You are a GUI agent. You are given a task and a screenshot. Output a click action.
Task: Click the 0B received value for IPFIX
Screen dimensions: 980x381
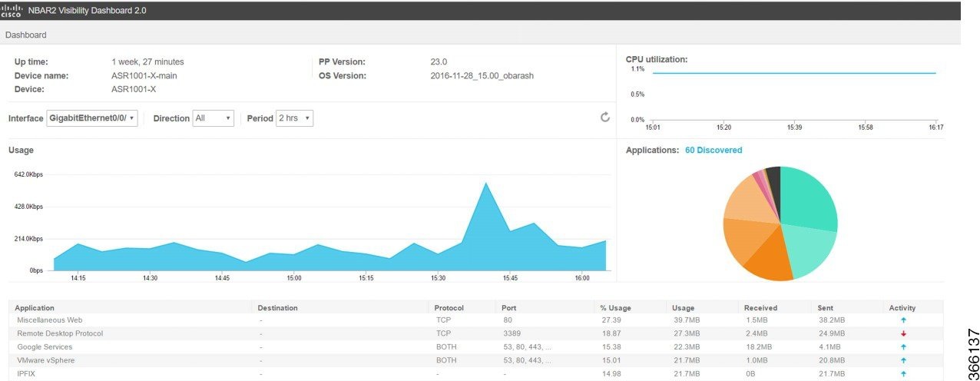point(751,373)
